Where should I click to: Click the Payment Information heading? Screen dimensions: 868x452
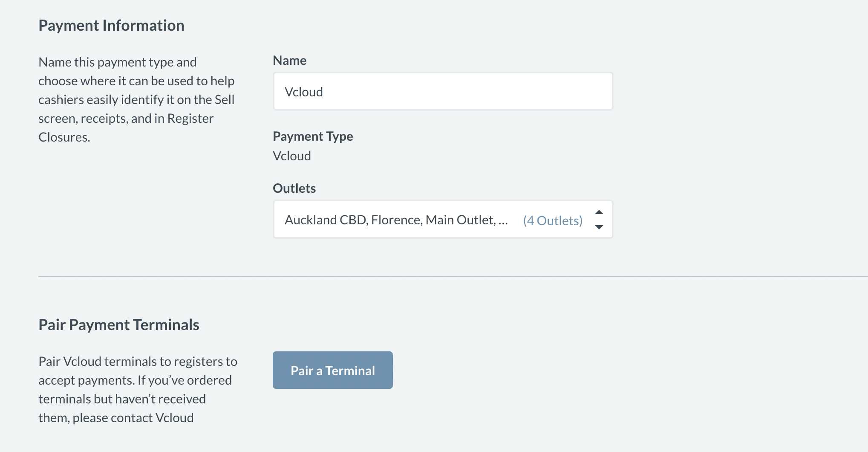[111, 26]
